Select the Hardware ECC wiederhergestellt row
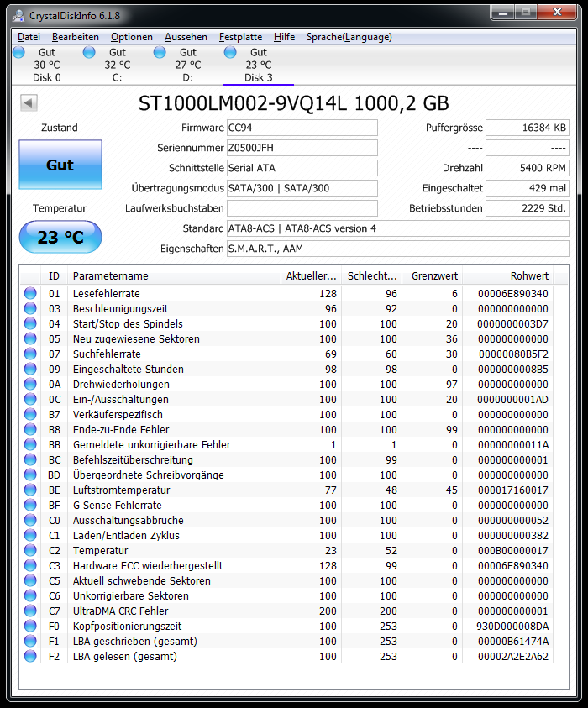588x708 pixels. pos(286,566)
